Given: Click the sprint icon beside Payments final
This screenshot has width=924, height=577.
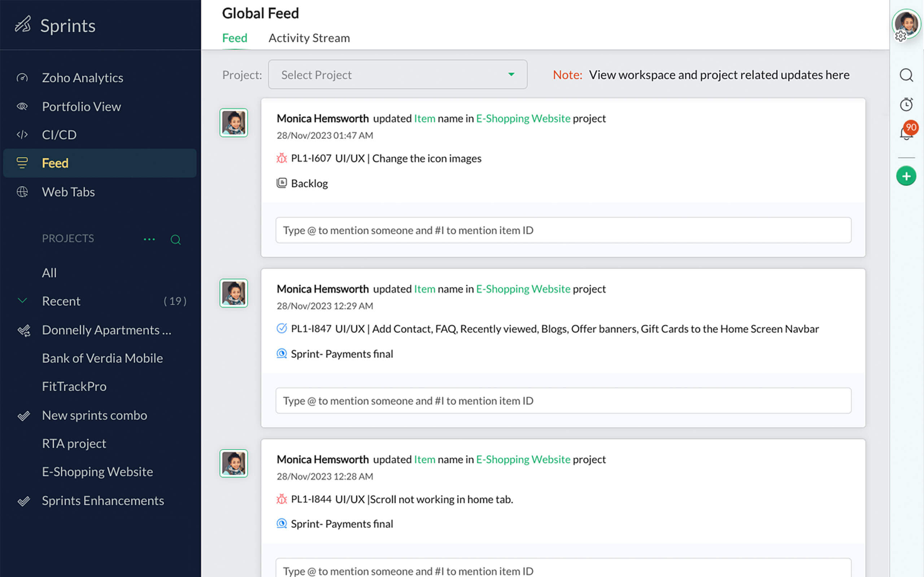Looking at the screenshot, I should pos(282,353).
